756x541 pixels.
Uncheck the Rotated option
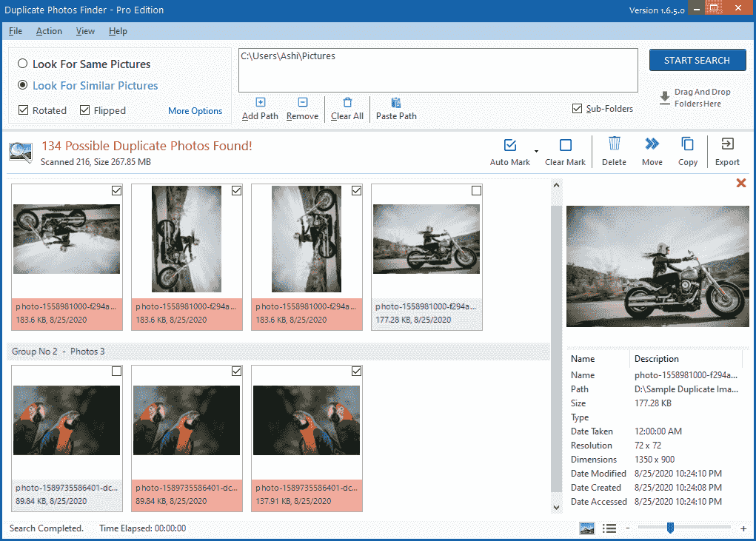click(22, 110)
